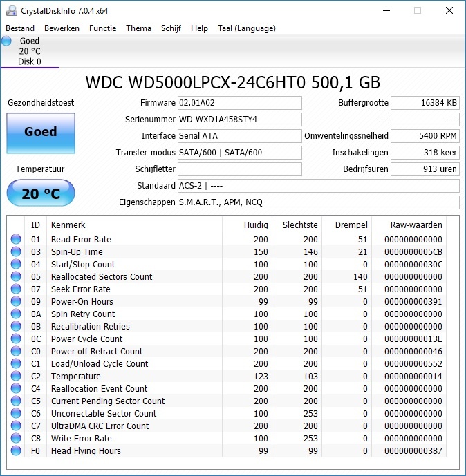This screenshot has height=476, width=466.
Task: Select raw value 000000000552
Action: (413, 364)
